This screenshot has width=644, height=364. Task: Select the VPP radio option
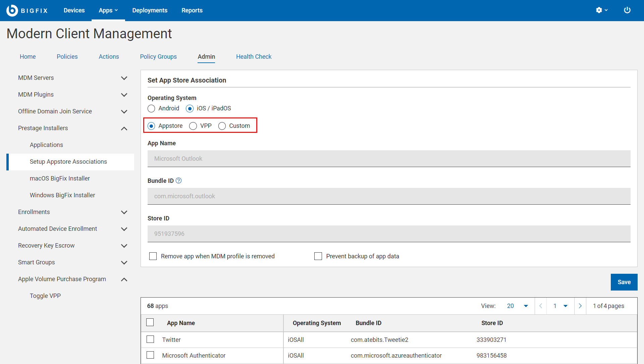tap(193, 126)
